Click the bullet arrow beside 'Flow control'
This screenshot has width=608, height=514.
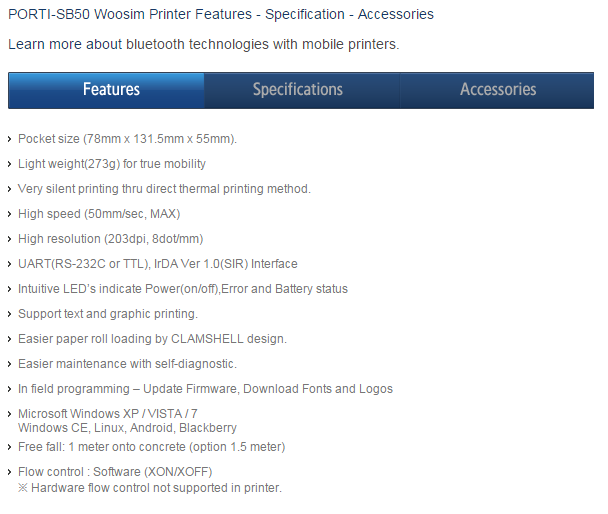tap(10, 472)
